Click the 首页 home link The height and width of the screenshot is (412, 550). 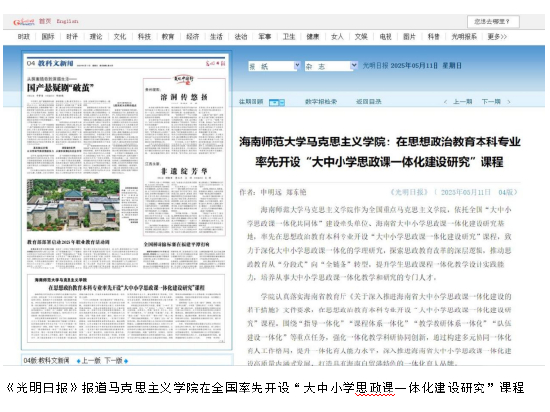coord(45,21)
